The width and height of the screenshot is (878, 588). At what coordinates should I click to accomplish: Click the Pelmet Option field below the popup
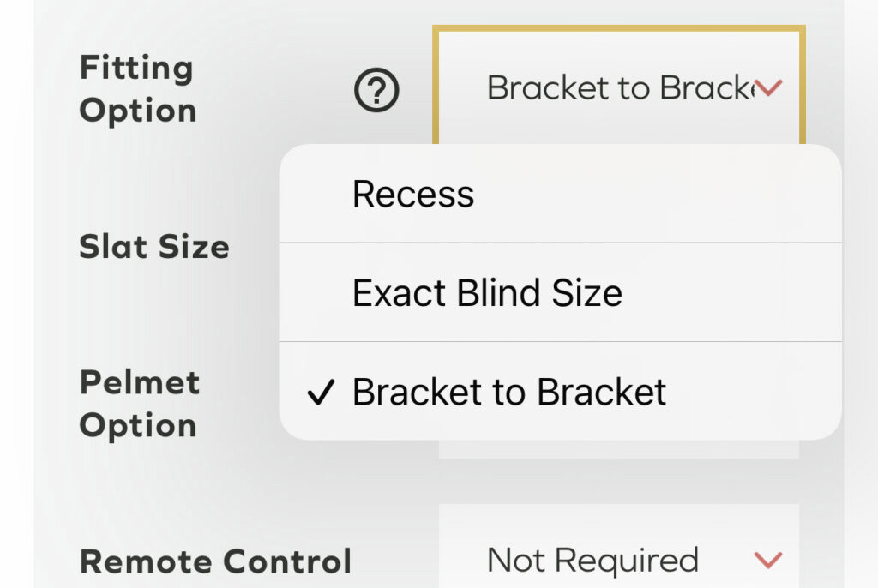tap(619, 449)
